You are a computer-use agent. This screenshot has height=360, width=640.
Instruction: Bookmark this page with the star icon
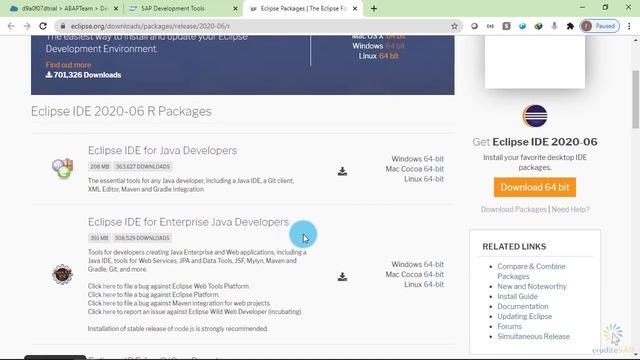pyautogui.click(x=454, y=26)
